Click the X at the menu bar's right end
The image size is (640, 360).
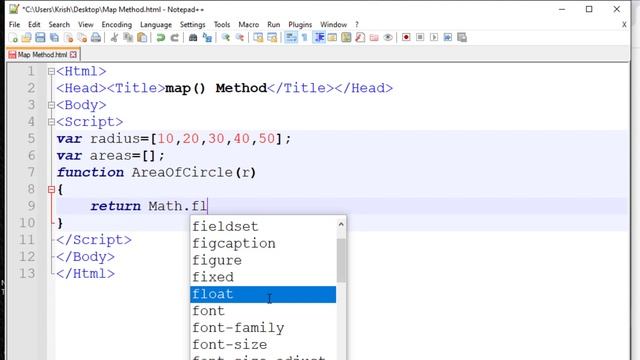tap(624, 24)
